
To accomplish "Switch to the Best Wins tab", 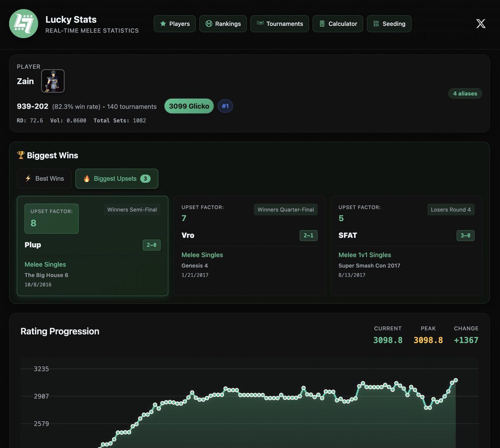I will click(44, 178).
